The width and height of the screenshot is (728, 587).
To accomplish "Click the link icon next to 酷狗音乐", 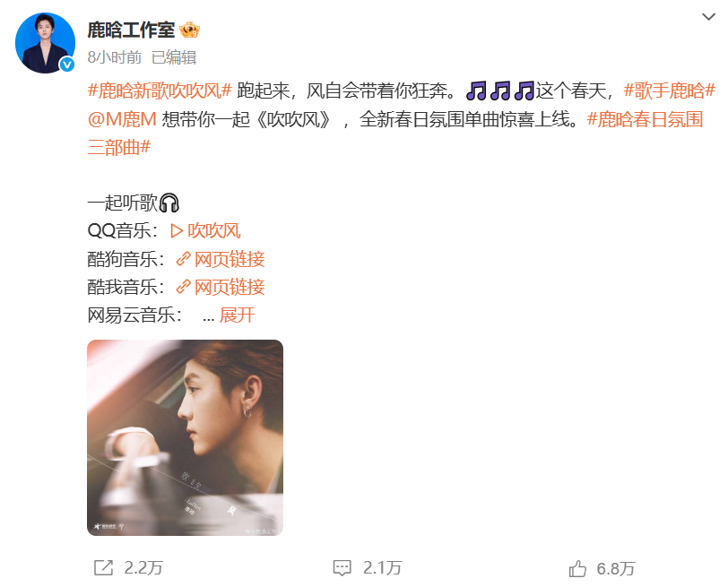I will point(184,259).
